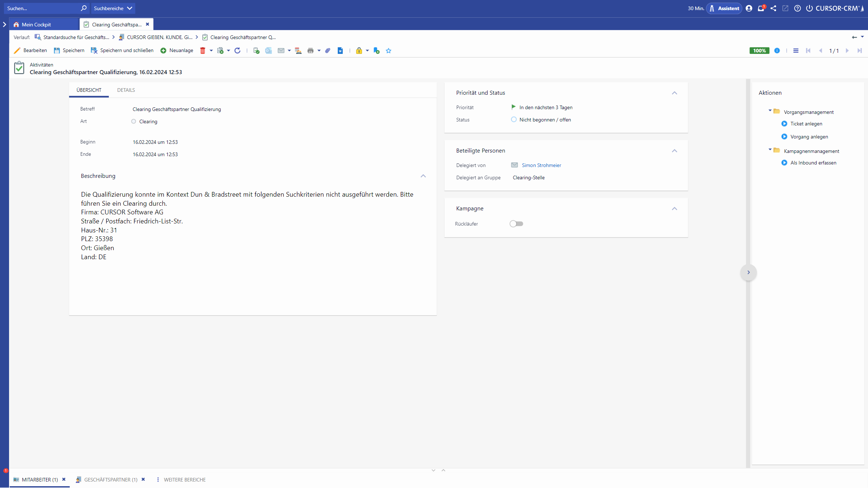Click the paperclip attachment icon
868x488 pixels.
click(328, 51)
